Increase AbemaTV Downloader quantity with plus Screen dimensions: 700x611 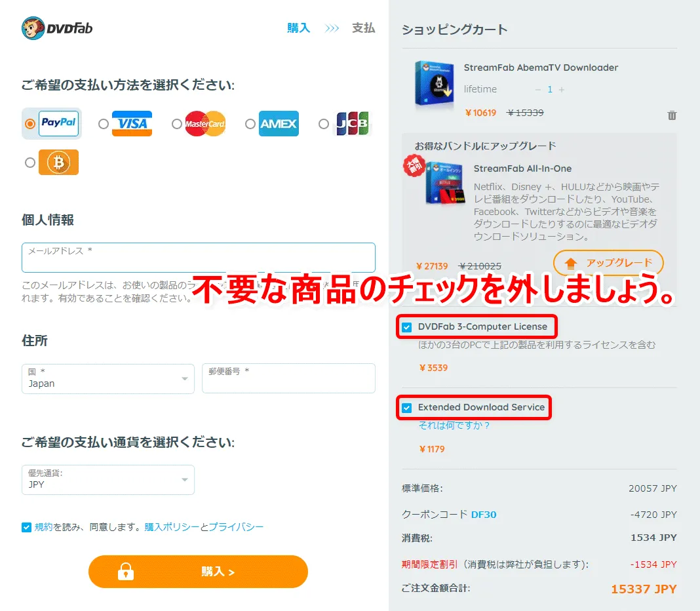(562, 90)
